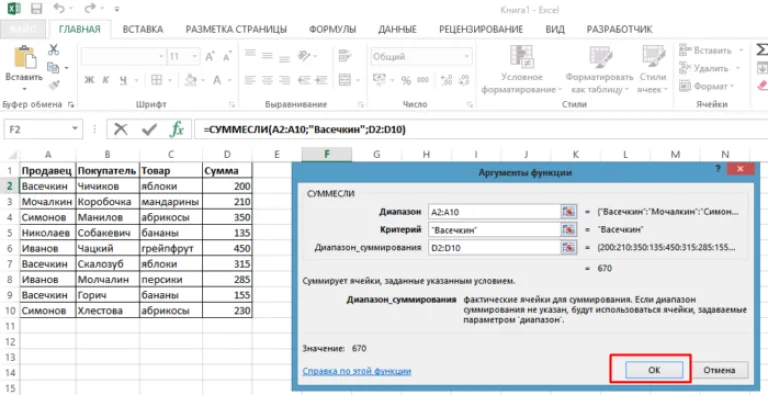Align text to the top of the cell
This screenshot has width=768, height=395.
(x=250, y=54)
